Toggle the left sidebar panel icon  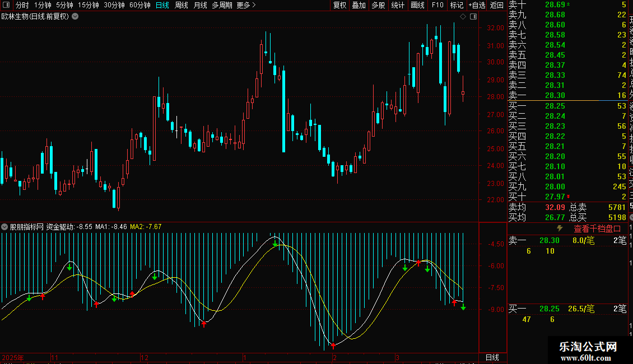click(6, 5)
